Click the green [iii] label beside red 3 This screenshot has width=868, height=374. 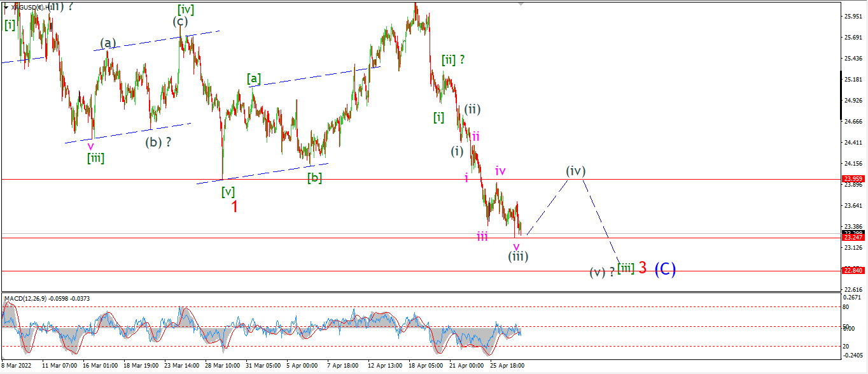point(626,269)
